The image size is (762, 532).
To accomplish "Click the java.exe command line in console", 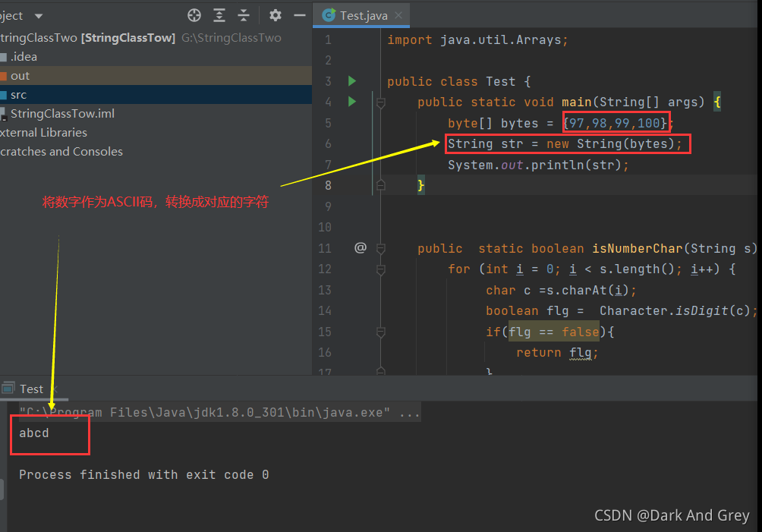I will 219,413.
